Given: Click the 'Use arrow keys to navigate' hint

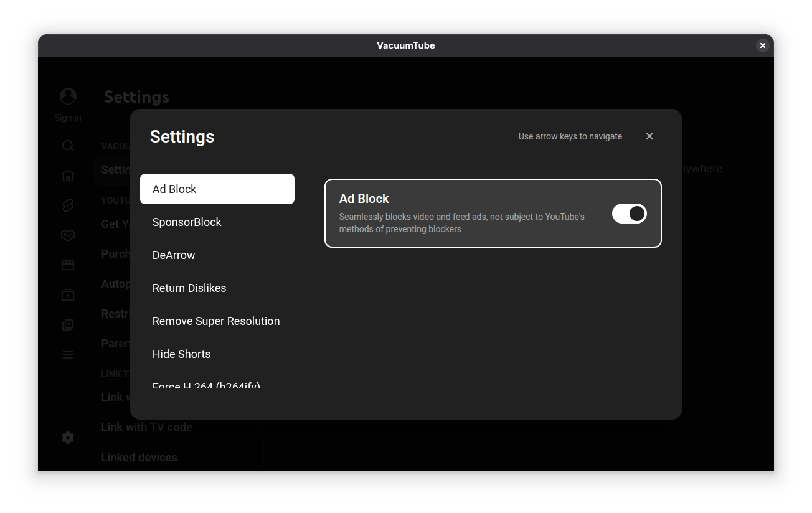Looking at the screenshot, I should (570, 136).
